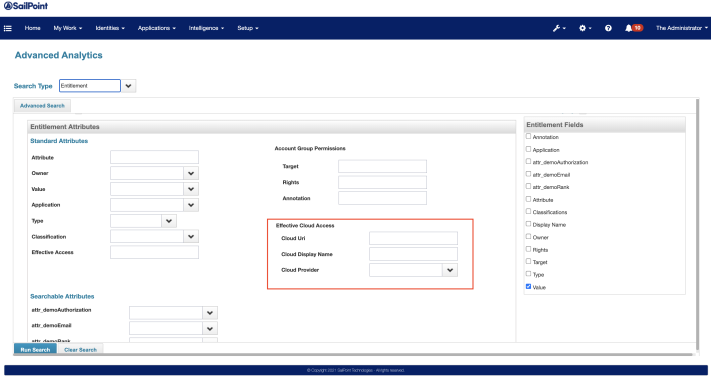Image resolution: width=711 pixels, height=380 pixels.
Task: Click the Target permissions input field
Action: [x=382, y=166]
